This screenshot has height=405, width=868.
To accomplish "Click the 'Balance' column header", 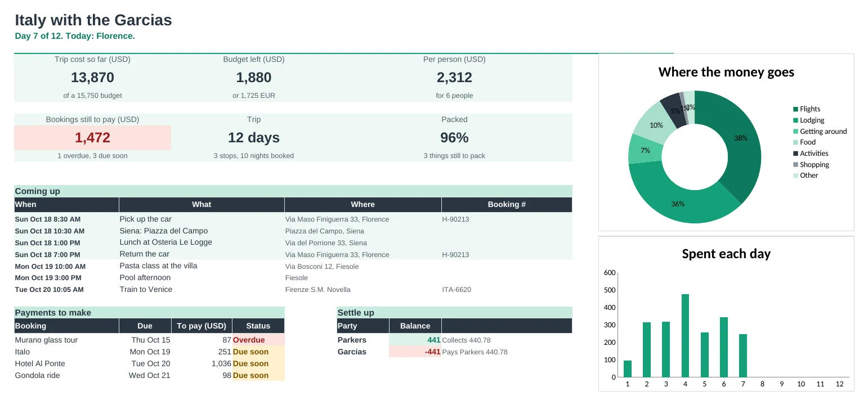I will [415, 326].
